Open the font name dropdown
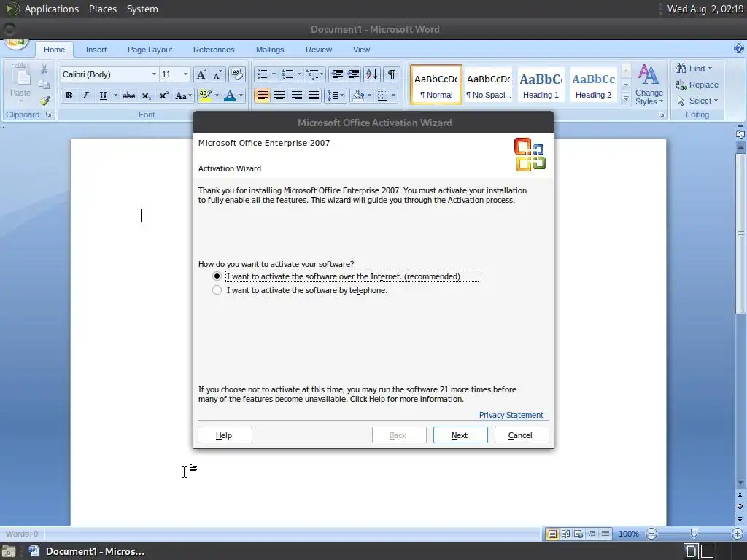 154,74
